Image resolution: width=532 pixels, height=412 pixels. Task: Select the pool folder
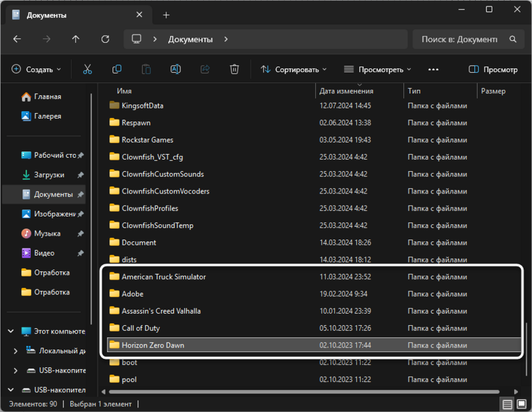click(x=314, y=379)
